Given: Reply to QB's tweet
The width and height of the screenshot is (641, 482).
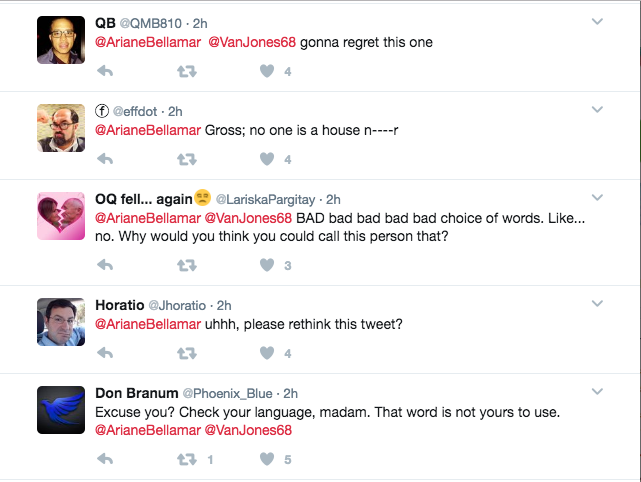Looking at the screenshot, I should tap(105, 72).
